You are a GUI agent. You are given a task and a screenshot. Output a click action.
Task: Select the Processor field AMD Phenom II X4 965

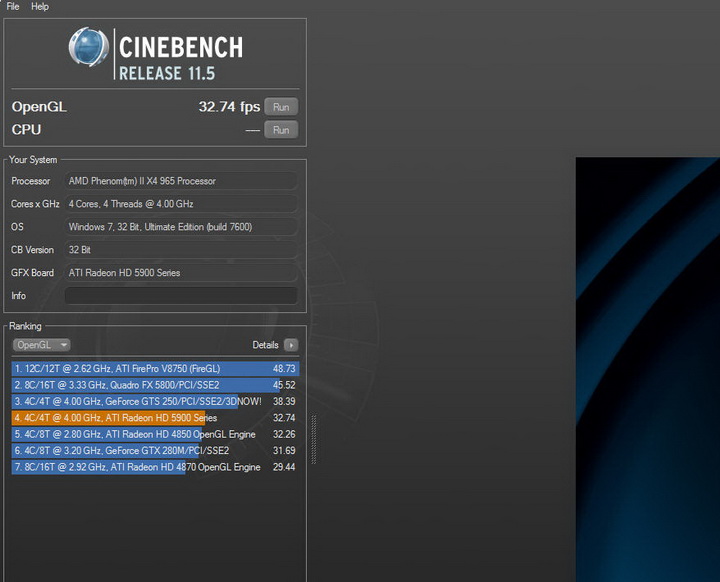[x=181, y=181]
